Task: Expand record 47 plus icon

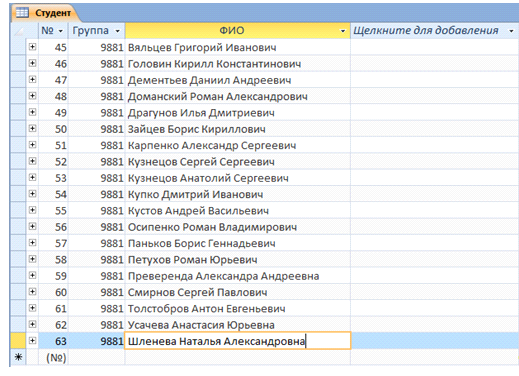Action: pyautogui.click(x=32, y=79)
